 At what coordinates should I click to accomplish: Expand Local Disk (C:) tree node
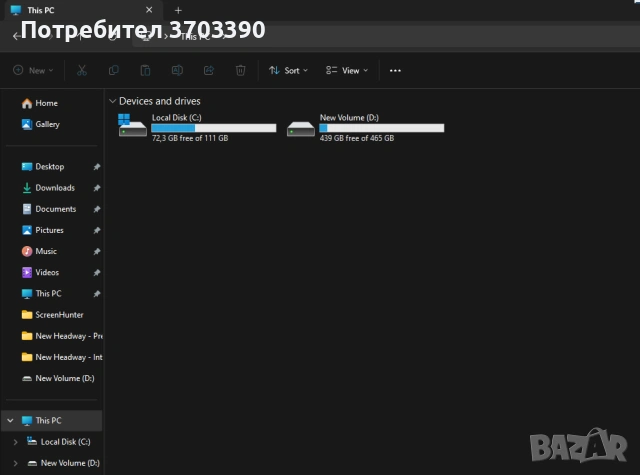click(16, 442)
